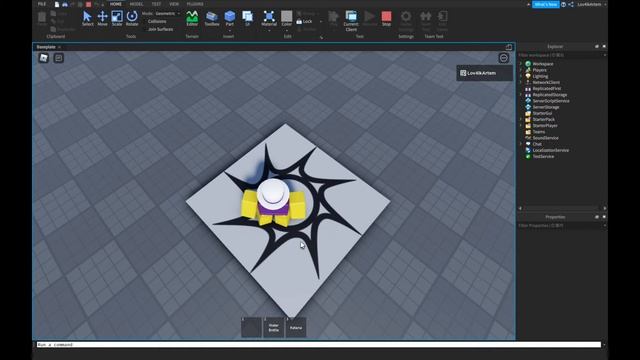Screen dimensions: 640x360
Task: Click the What's New button
Action: (x=545, y=4)
